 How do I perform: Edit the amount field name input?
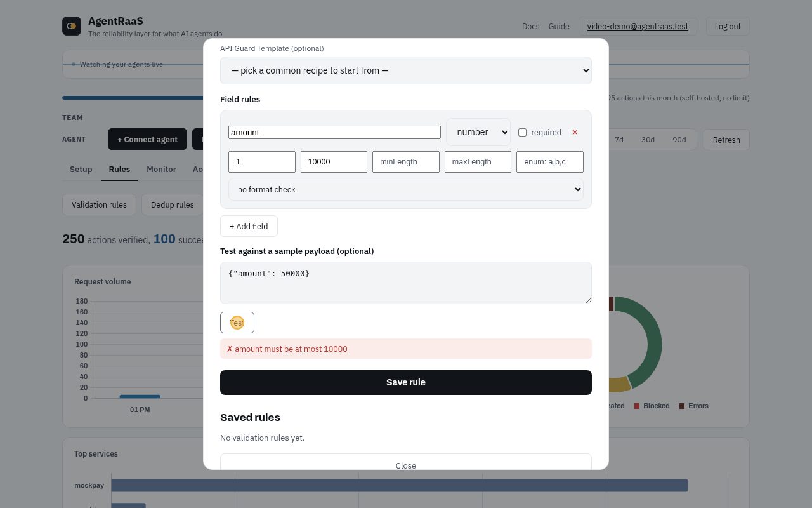334,132
